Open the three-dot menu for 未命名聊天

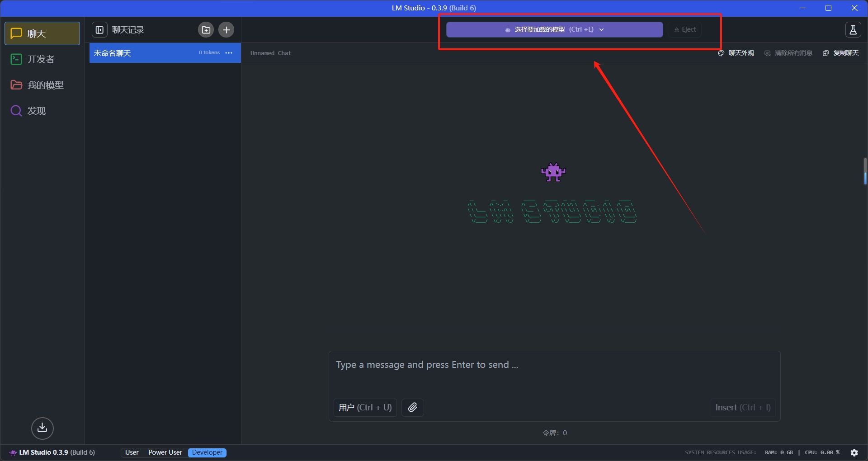pos(229,53)
